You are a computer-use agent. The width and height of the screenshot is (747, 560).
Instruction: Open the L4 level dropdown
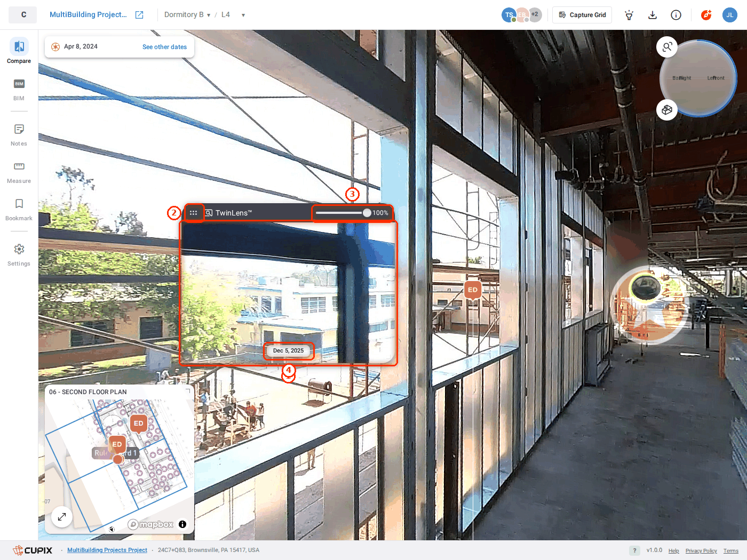pos(233,15)
